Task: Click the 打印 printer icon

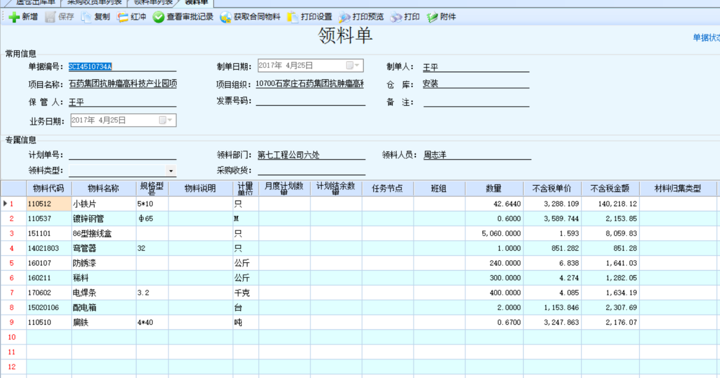Action: tap(396, 17)
